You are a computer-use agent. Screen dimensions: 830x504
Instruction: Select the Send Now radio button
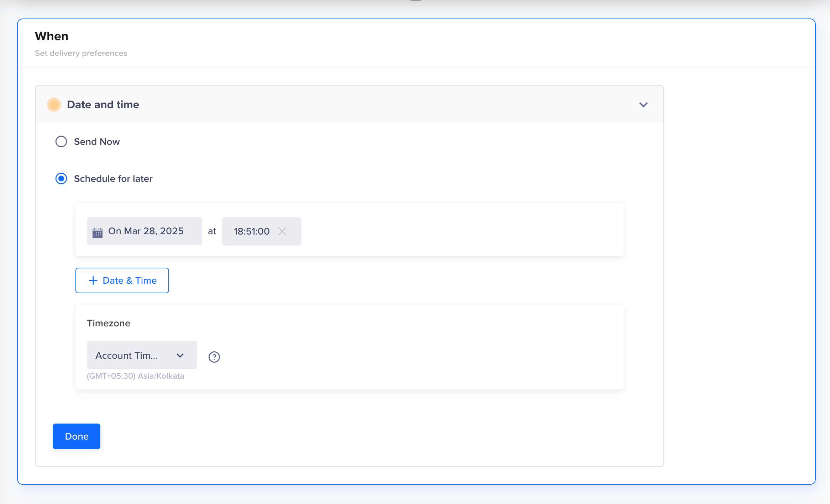click(61, 142)
